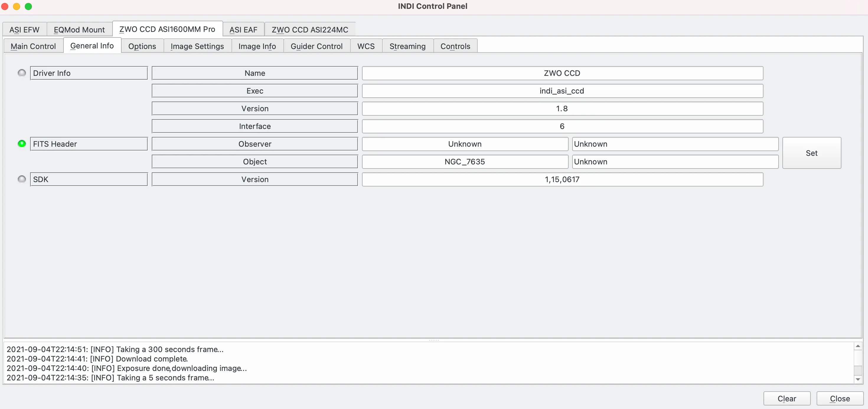The height and width of the screenshot is (409, 868).
Task: Switch to ASI EFW device tab
Action: tap(24, 30)
